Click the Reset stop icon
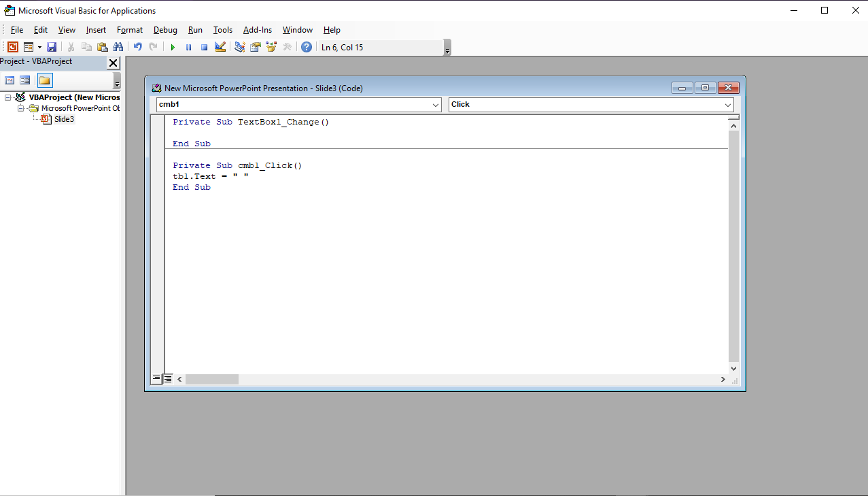Image resolution: width=868 pixels, height=496 pixels. (204, 47)
